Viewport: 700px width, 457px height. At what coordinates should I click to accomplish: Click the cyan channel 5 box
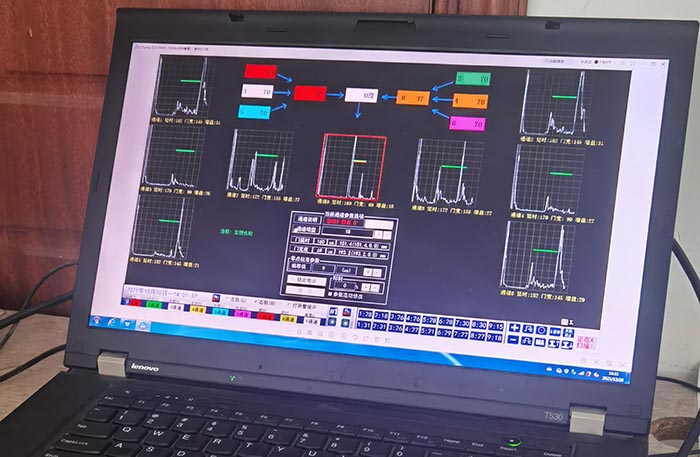pos(255,112)
